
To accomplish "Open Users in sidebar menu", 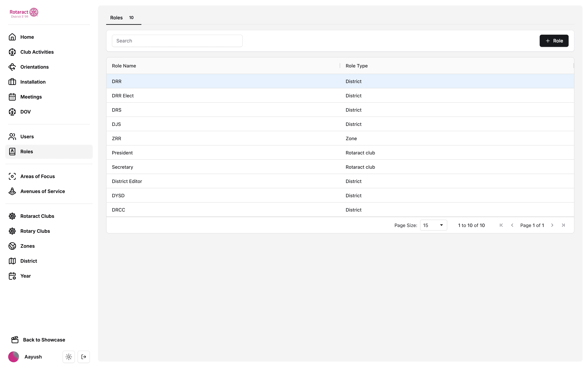I will coord(27,137).
